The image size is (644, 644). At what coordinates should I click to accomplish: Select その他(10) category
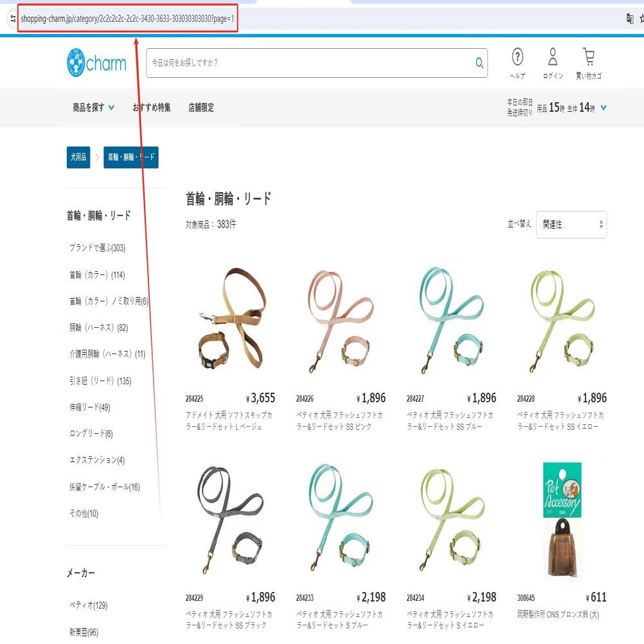(x=84, y=513)
